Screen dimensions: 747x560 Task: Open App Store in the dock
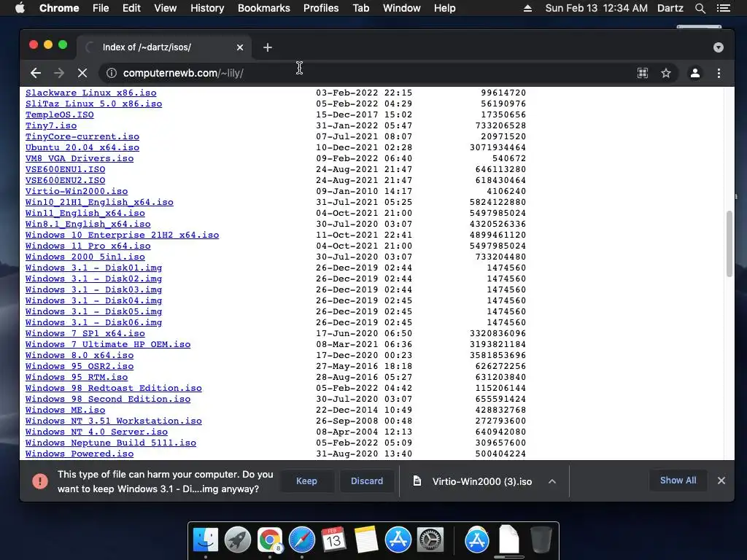pyautogui.click(x=398, y=540)
